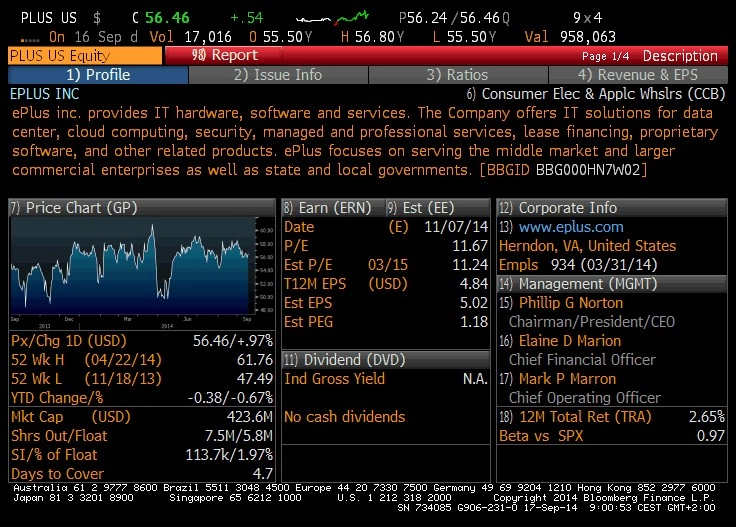Open the 98) Report button
This screenshot has height=527, width=736.
(224, 55)
